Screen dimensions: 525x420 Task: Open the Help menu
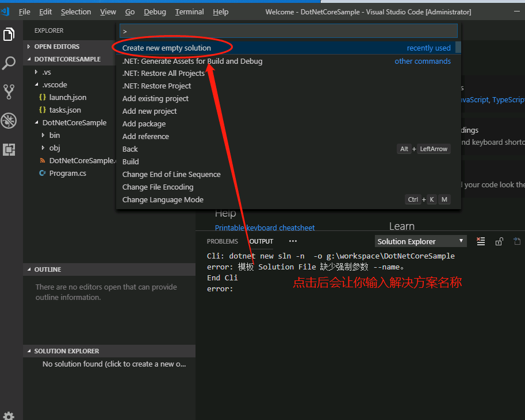point(221,11)
